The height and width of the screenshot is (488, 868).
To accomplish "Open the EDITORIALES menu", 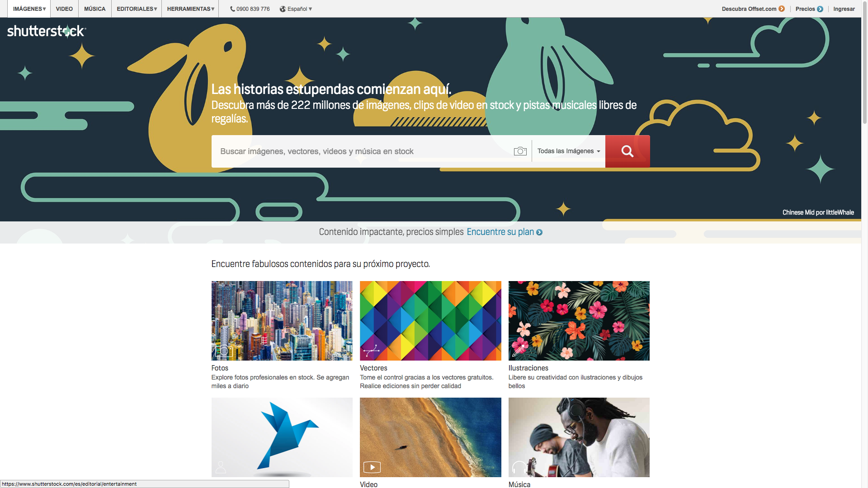I will click(x=137, y=9).
